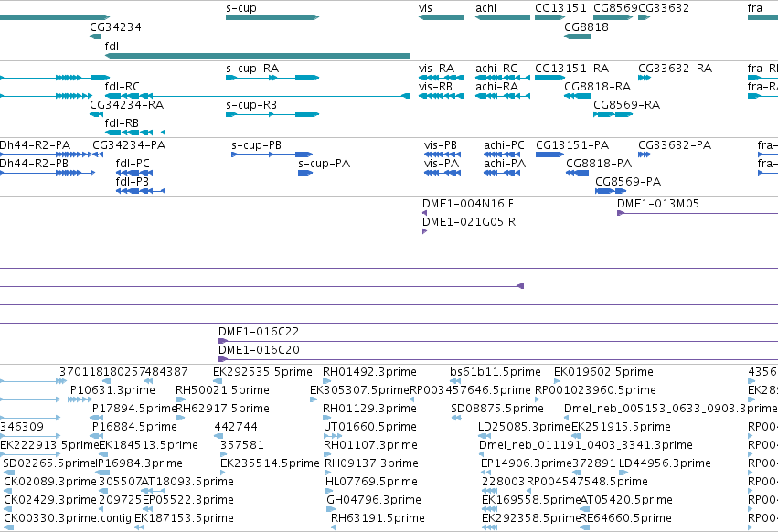The height and width of the screenshot is (532, 778).
Task: Click EST RH50021.5prime label
Action: (x=222, y=390)
